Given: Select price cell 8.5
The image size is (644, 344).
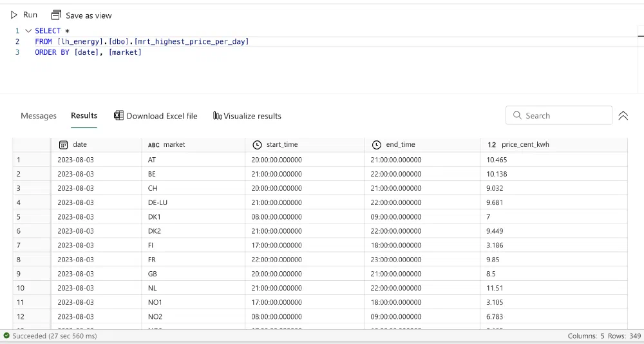Looking at the screenshot, I should pos(554,274).
